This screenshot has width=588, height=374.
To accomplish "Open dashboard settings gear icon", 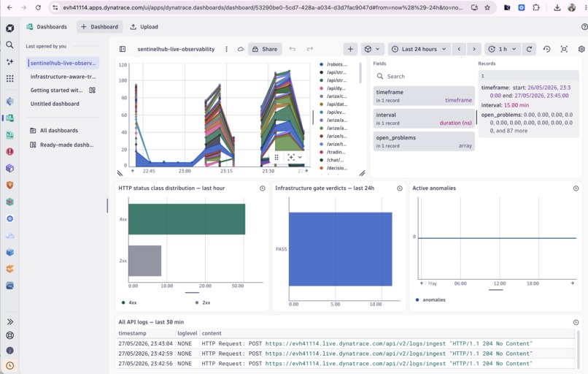I will 581,49.
